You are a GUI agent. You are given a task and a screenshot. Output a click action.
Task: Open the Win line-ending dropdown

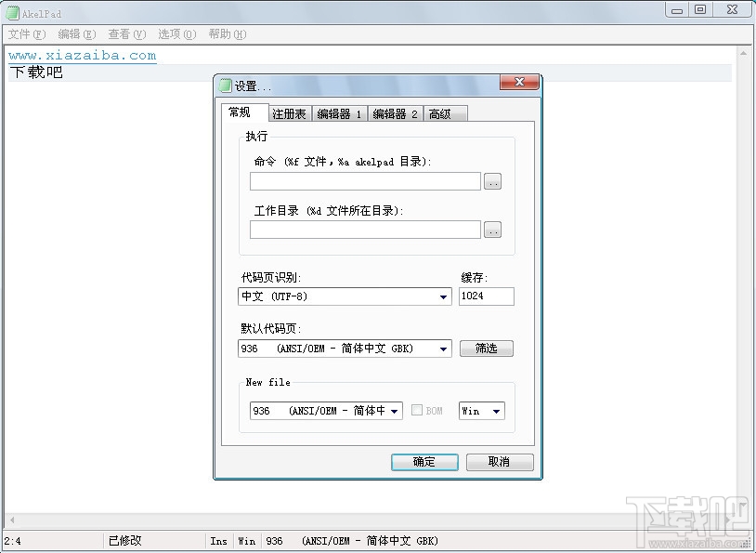pos(498,410)
